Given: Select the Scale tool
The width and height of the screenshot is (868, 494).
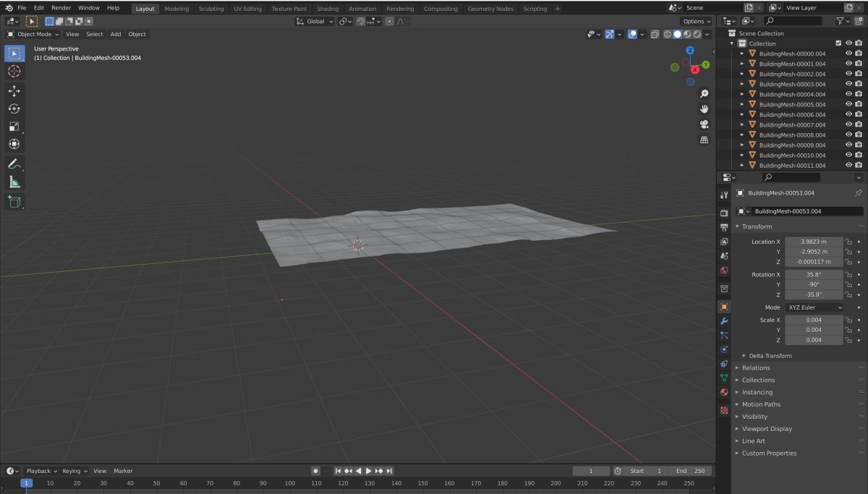Looking at the screenshot, I should point(14,127).
